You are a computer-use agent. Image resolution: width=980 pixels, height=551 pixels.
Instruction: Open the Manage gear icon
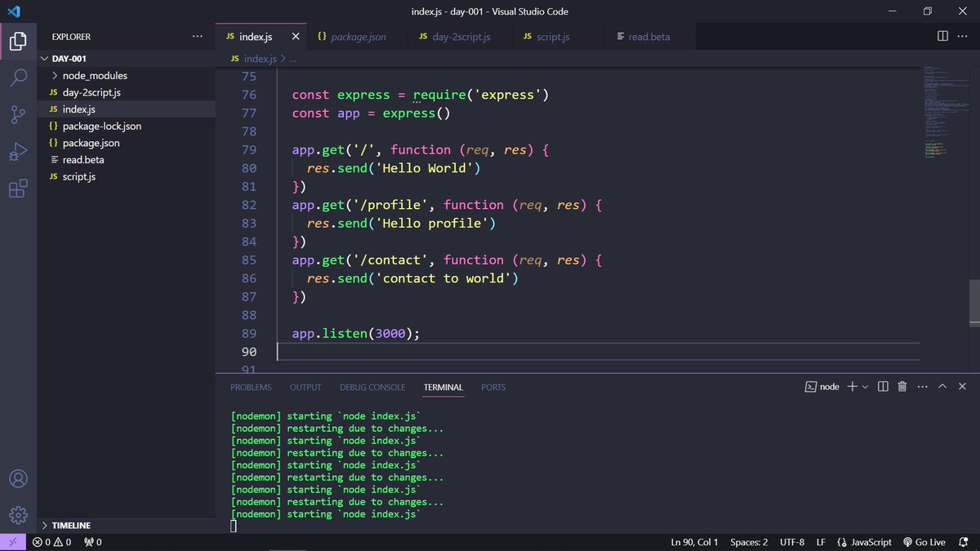(x=18, y=515)
